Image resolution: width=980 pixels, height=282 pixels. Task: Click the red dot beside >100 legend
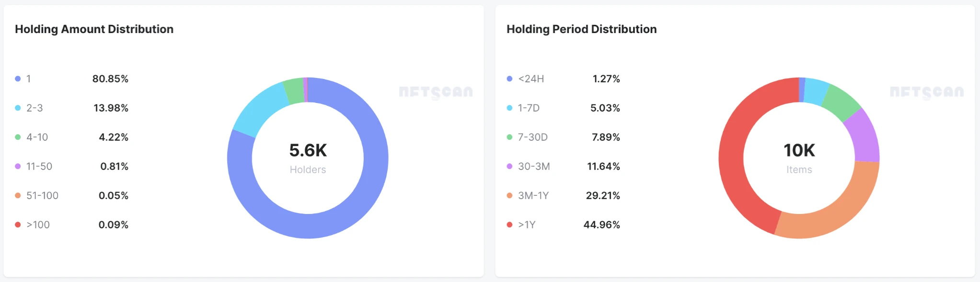click(x=18, y=225)
